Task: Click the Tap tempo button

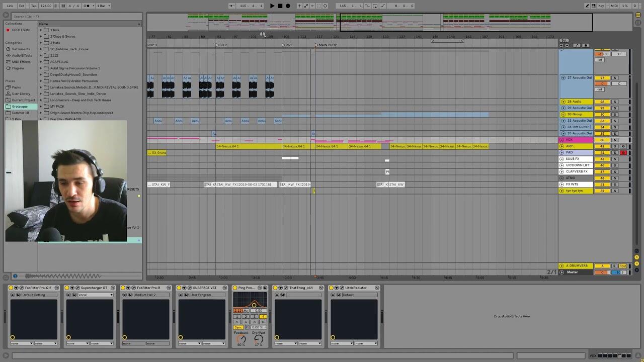Action: point(34,6)
